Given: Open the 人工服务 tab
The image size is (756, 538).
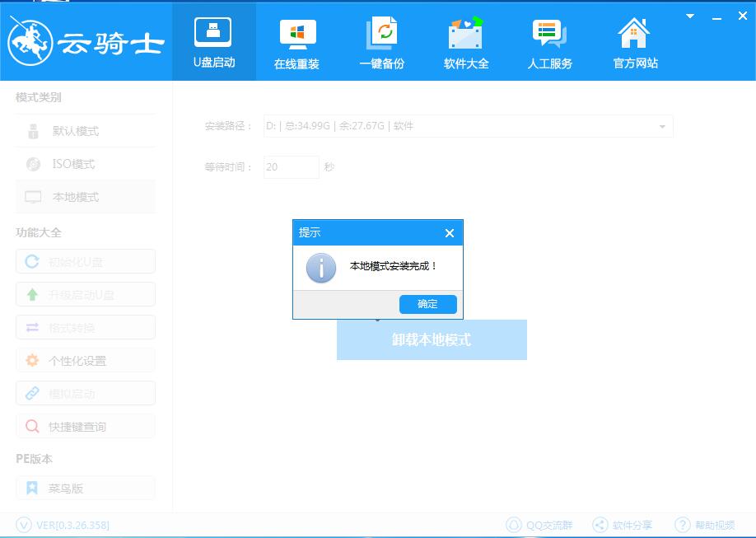Looking at the screenshot, I should (549, 43).
